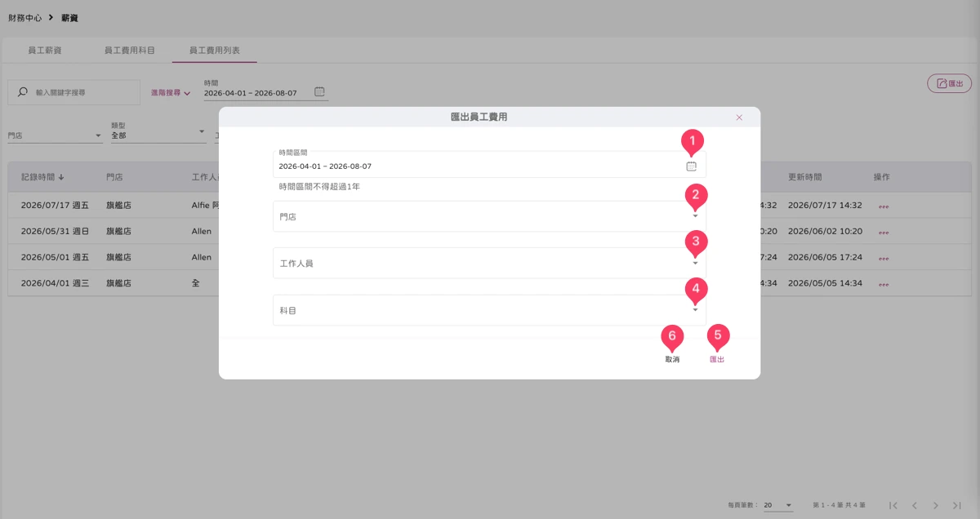Expand the 進階搜尋 advanced search

[x=171, y=93]
